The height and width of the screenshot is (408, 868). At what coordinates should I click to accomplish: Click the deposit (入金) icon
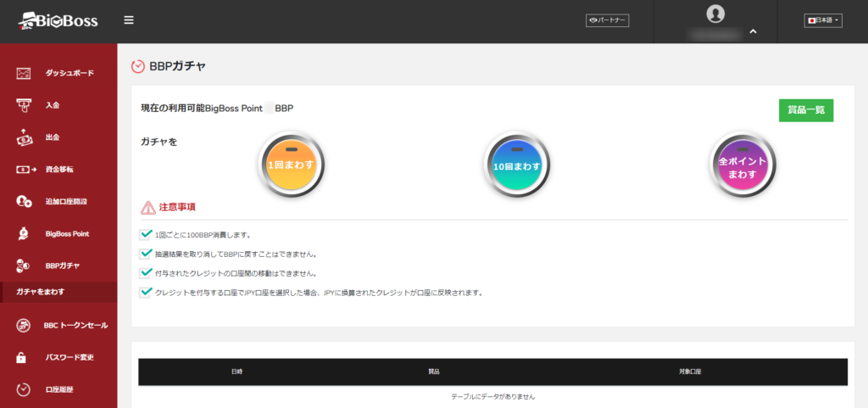[x=24, y=105]
